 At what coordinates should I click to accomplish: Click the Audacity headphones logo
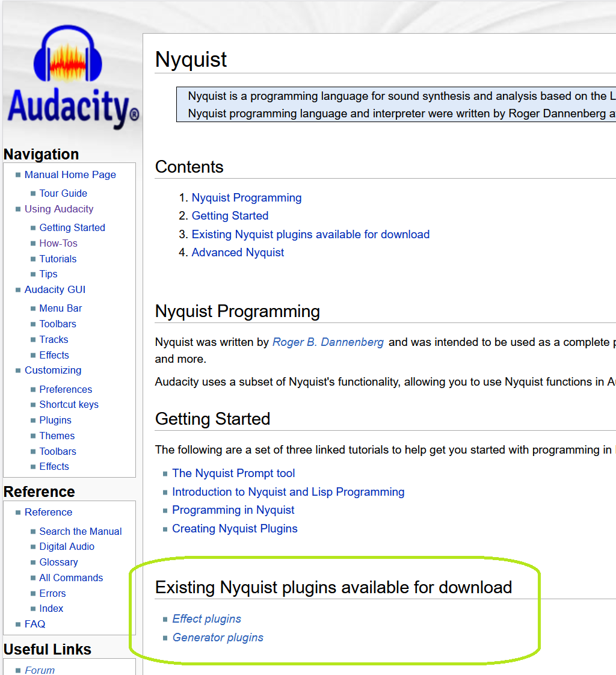click(x=72, y=78)
